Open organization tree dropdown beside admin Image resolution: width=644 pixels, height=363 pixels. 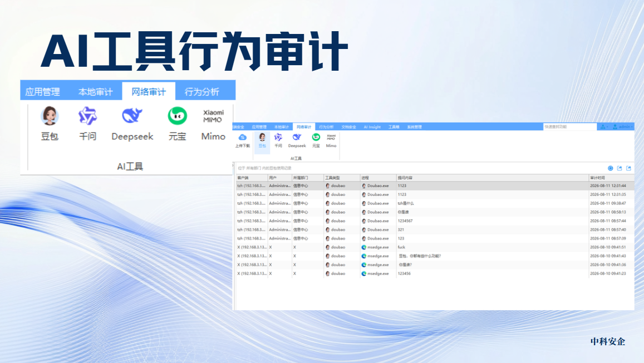coord(604,127)
